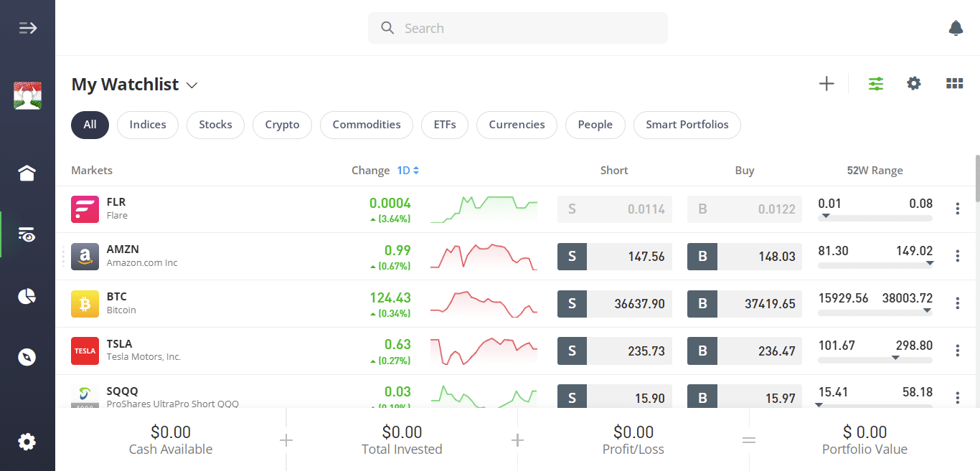The height and width of the screenshot is (471, 980).
Task: Click the Home icon in sidebar
Action: click(x=27, y=173)
